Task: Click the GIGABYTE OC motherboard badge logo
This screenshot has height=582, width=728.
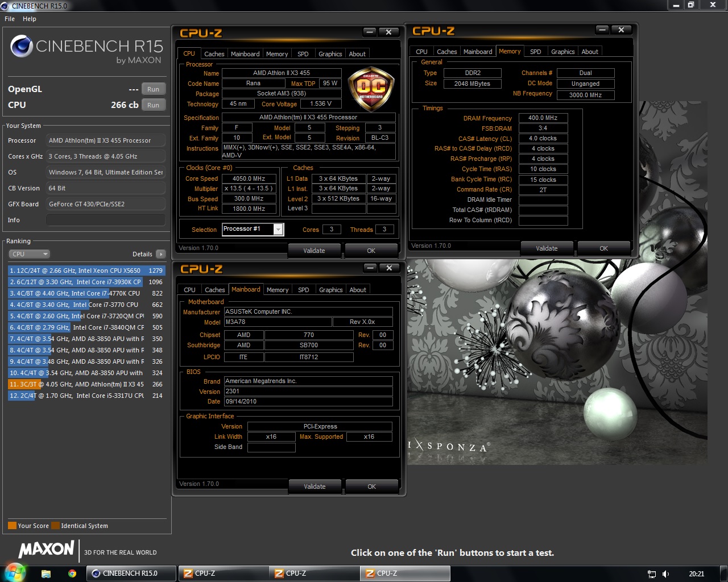Action: pyautogui.click(x=371, y=88)
